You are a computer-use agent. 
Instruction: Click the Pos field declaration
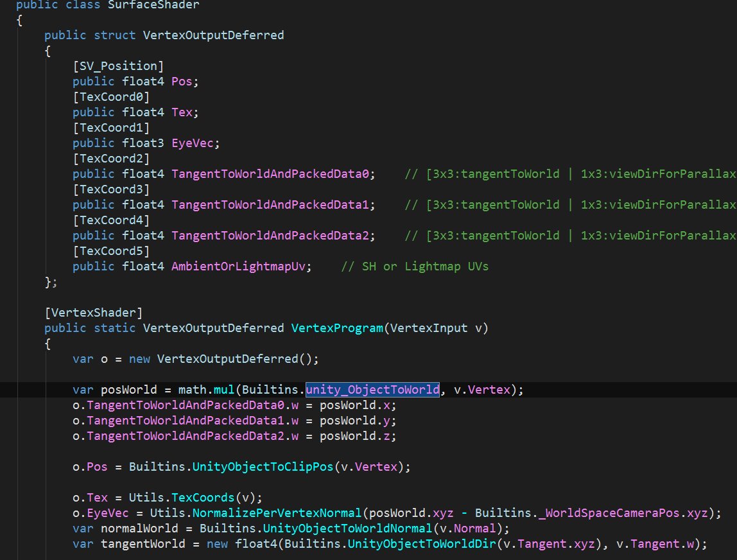pyautogui.click(x=182, y=82)
